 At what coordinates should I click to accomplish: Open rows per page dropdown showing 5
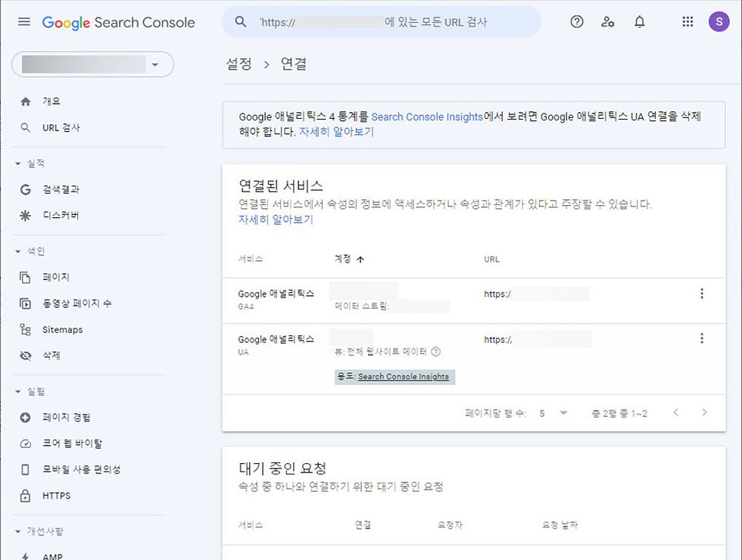point(553,413)
